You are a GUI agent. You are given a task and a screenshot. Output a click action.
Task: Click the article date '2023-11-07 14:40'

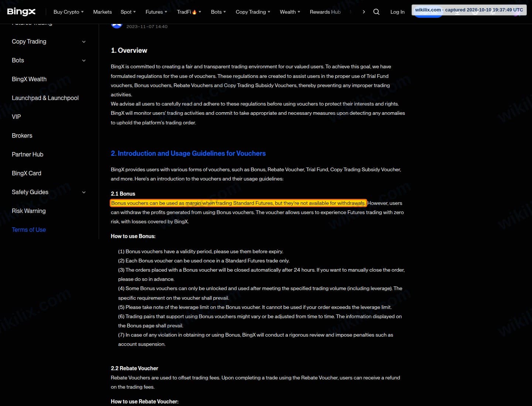click(147, 27)
